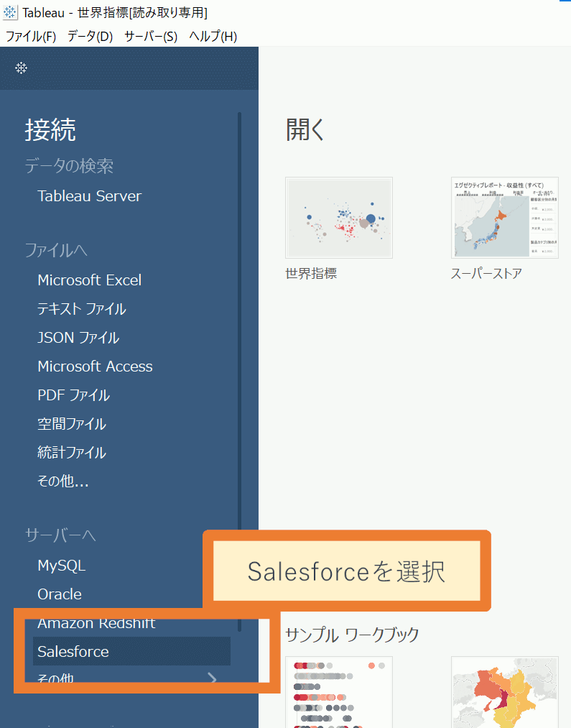Click the 開く heading
This screenshot has height=728, width=571.
click(x=305, y=129)
